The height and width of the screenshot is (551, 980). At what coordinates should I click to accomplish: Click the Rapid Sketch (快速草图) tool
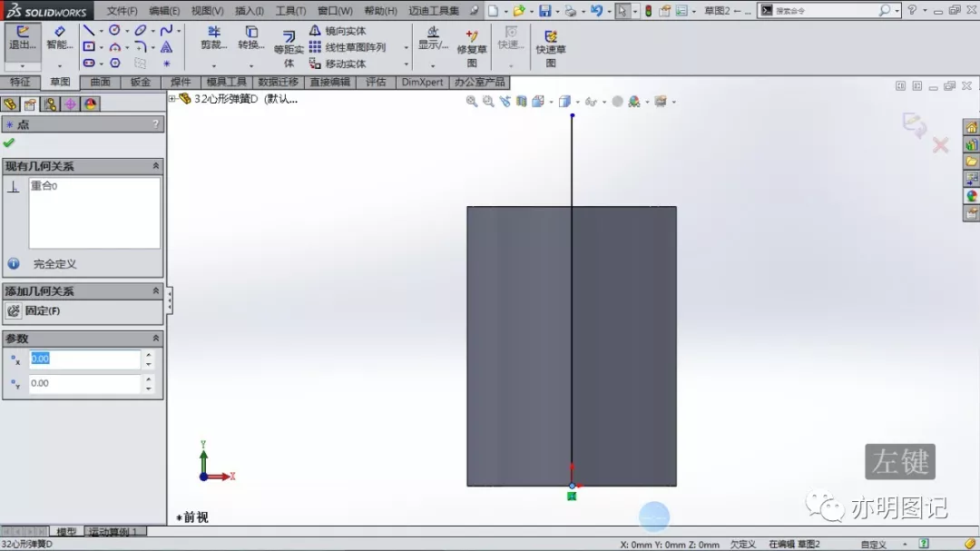point(551,48)
